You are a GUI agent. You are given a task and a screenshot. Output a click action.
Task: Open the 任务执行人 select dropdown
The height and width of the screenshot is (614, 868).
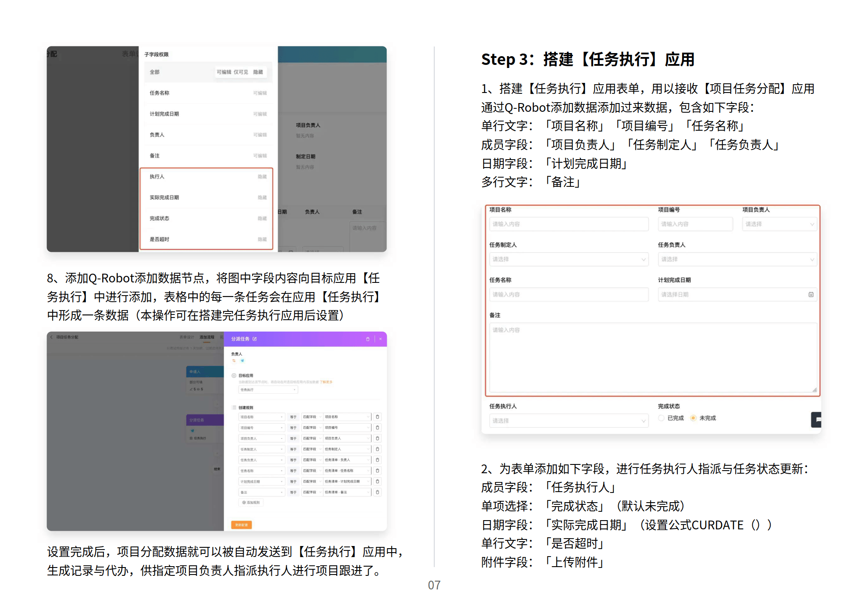point(569,421)
